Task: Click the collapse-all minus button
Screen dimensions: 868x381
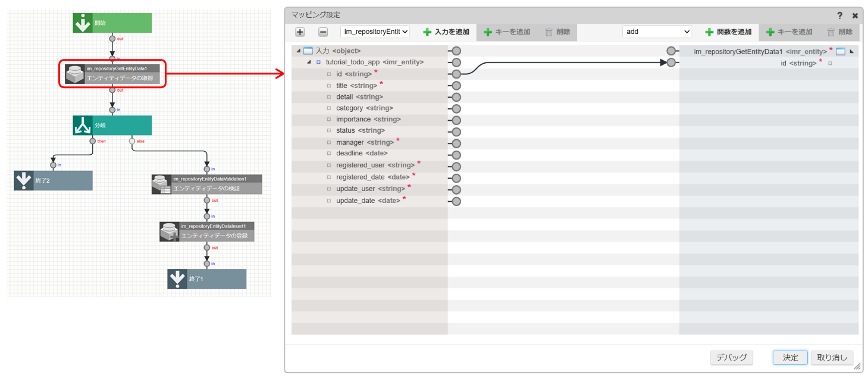Action: 322,32
